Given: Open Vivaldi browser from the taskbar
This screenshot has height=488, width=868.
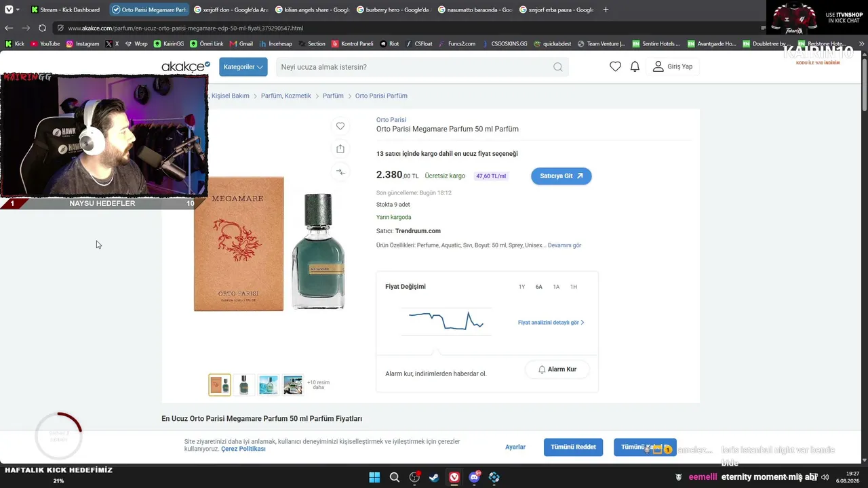Looking at the screenshot, I should pos(454,477).
